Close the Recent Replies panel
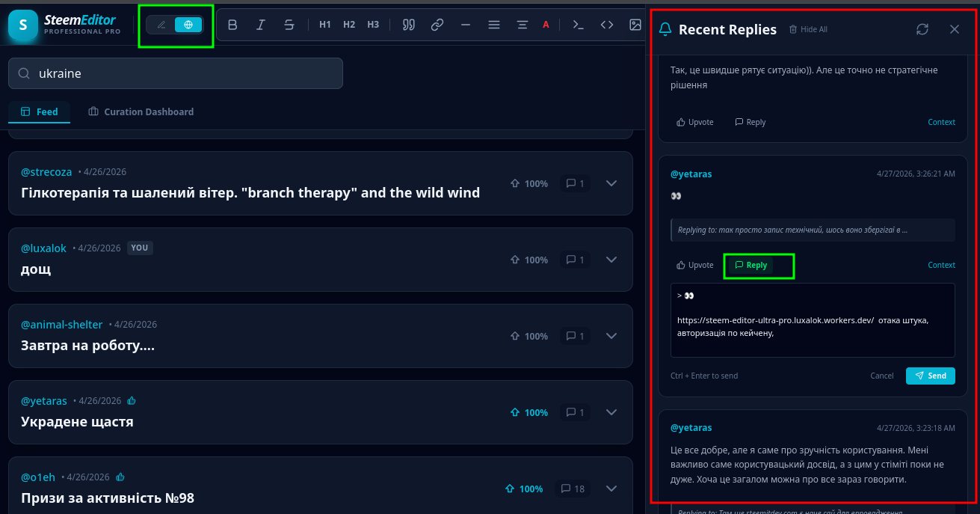The width and height of the screenshot is (980, 514). pos(955,29)
